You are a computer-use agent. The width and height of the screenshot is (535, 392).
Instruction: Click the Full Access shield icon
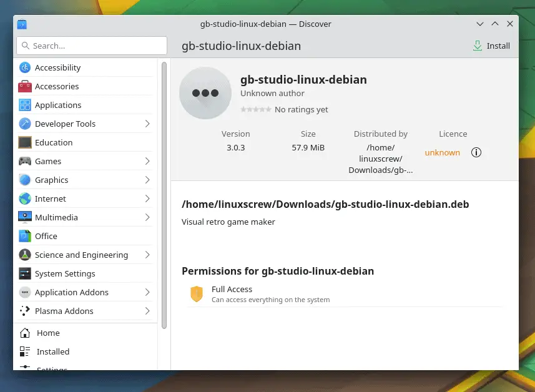point(197,294)
